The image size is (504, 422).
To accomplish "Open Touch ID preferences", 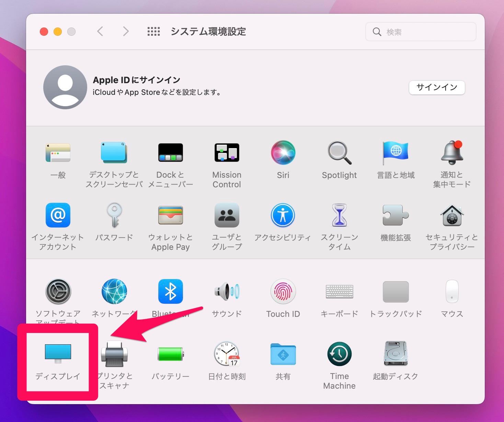I will pos(283,291).
